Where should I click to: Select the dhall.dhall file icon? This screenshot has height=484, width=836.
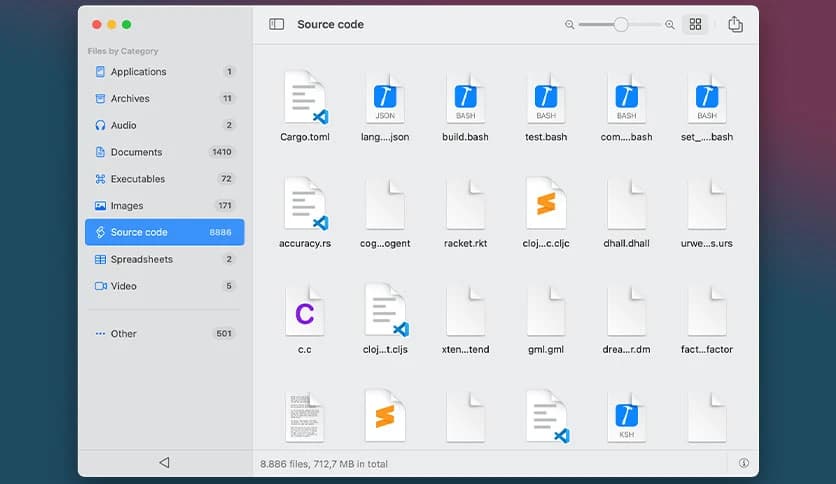pyautogui.click(x=626, y=204)
